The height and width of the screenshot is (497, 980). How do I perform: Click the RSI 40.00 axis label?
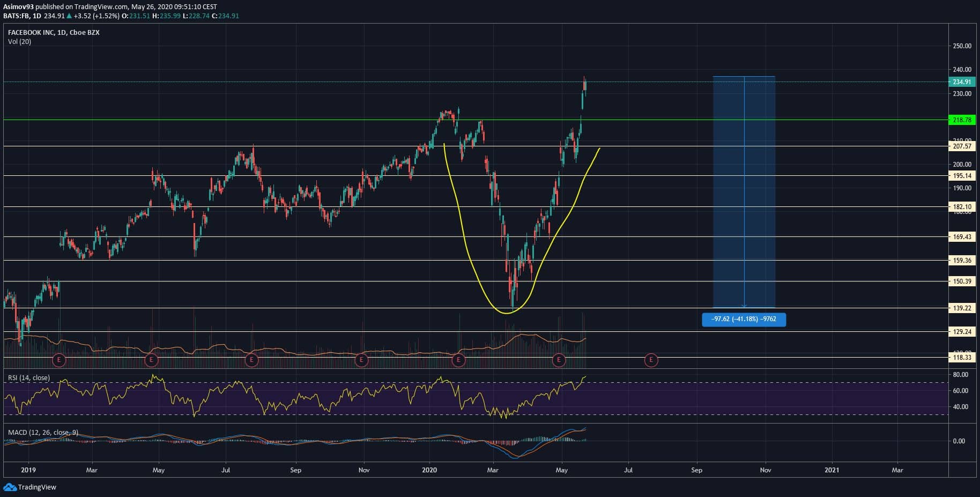pyautogui.click(x=961, y=406)
